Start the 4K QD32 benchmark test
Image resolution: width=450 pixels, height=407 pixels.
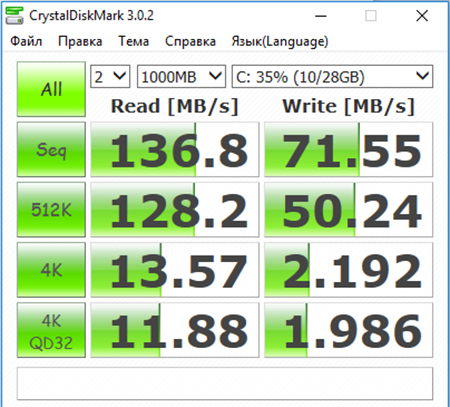coord(51,330)
